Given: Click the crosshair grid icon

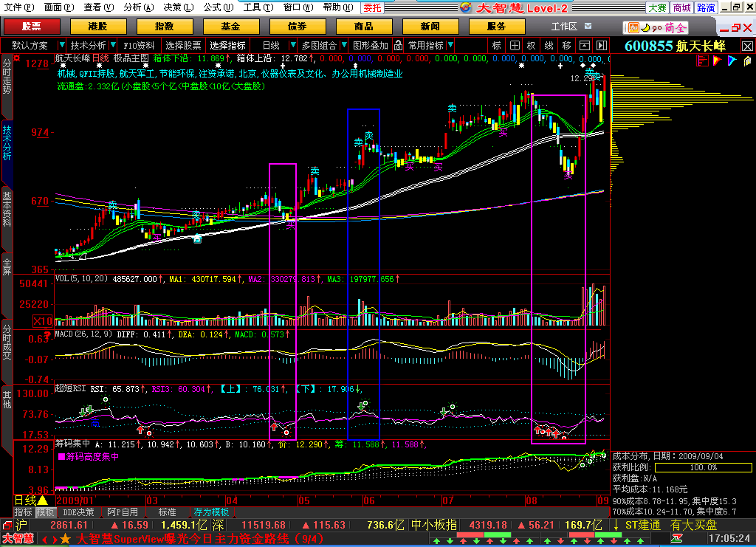Looking at the screenshot, I should click(x=515, y=46).
